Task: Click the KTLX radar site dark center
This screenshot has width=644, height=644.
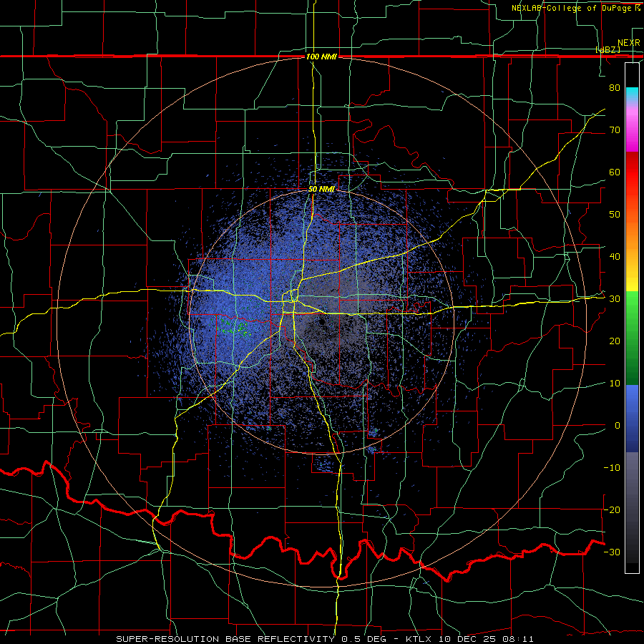Action: point(321,323)
